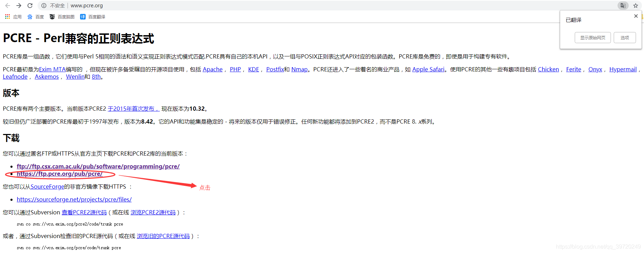
Task: Open the Leafnode link
Action: click(x=15, y=77)
